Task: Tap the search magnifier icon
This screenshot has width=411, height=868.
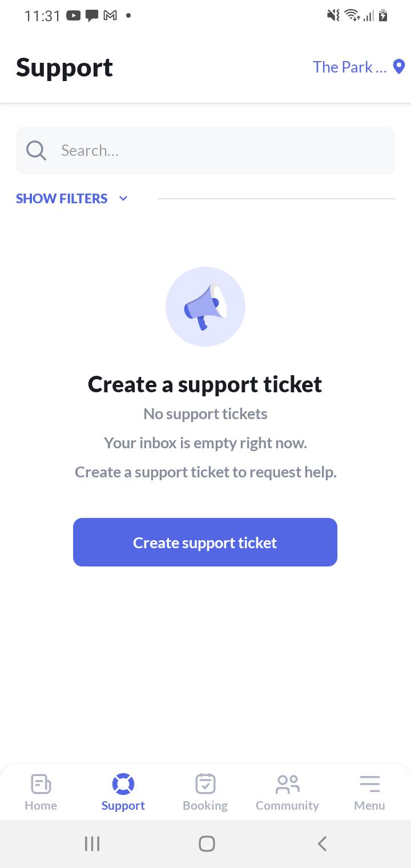Action: click(x=36, y=151)
